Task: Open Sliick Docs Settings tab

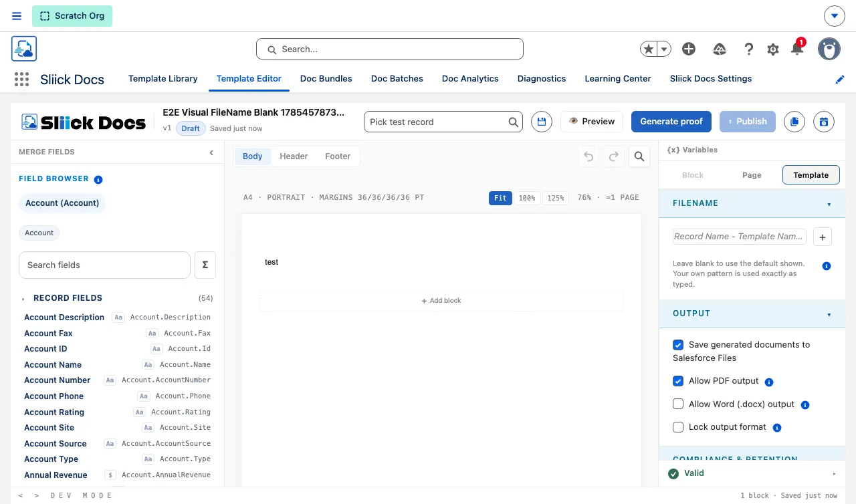Action: pyautogui.click(x=711, y=78)
